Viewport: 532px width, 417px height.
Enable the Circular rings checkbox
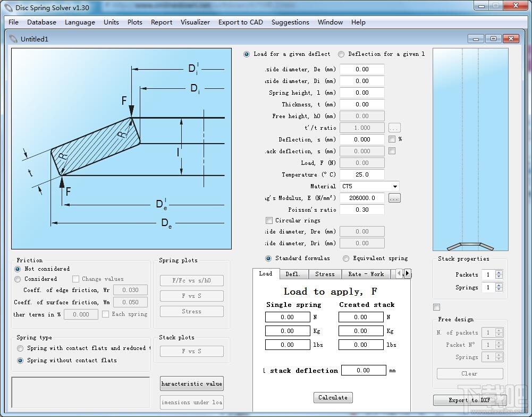(269, 220)
